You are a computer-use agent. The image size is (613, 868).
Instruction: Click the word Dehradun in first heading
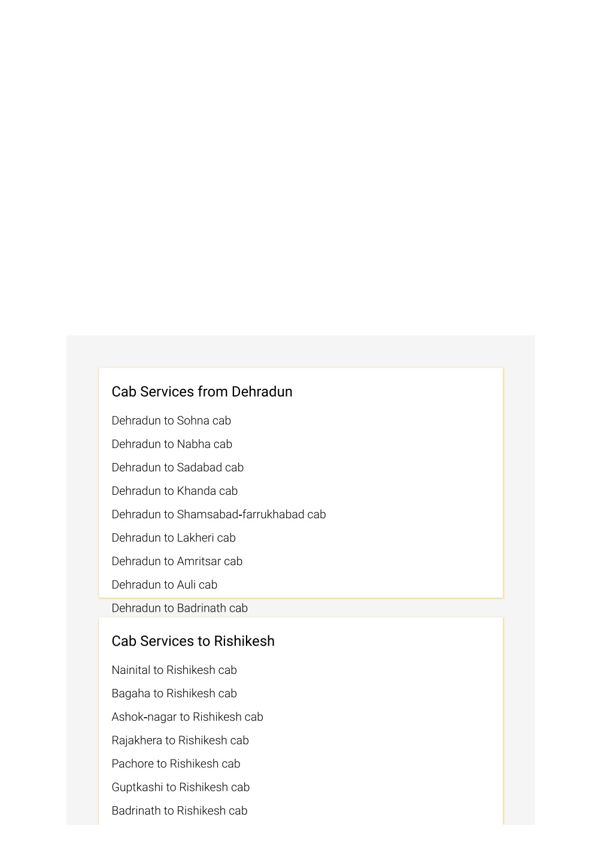click(x=262, y=392)
